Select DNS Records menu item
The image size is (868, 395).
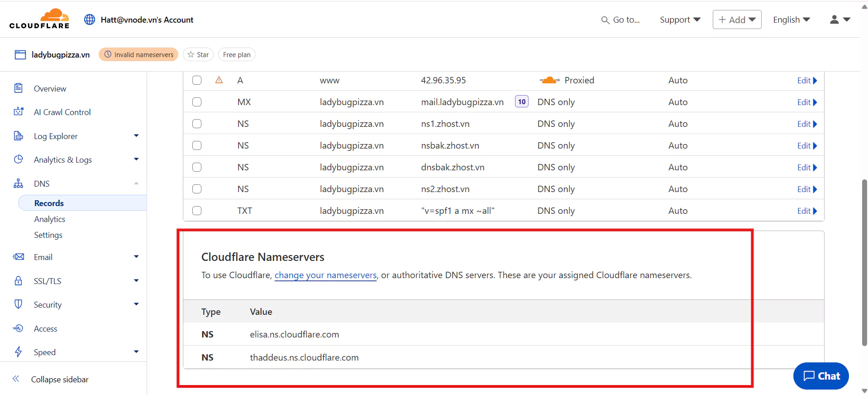(82, 203)
